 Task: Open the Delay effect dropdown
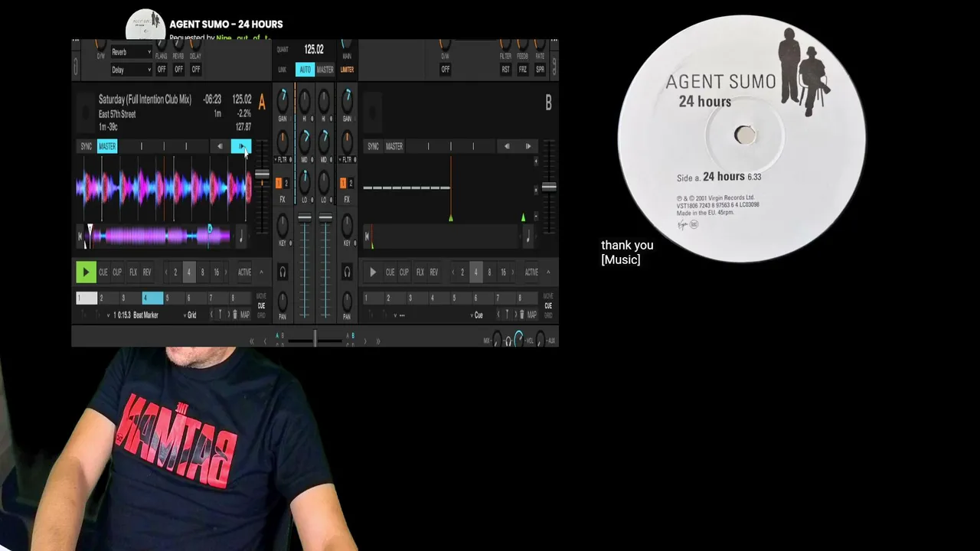131,70
